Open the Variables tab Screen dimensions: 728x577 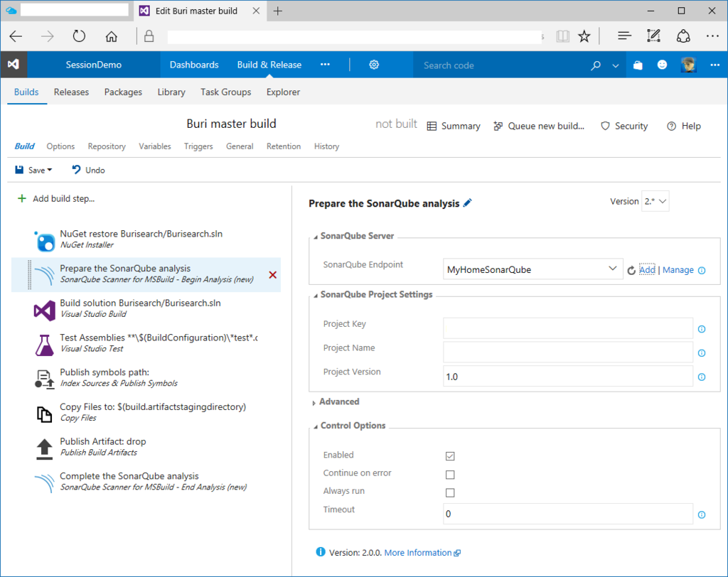(154, 146)
